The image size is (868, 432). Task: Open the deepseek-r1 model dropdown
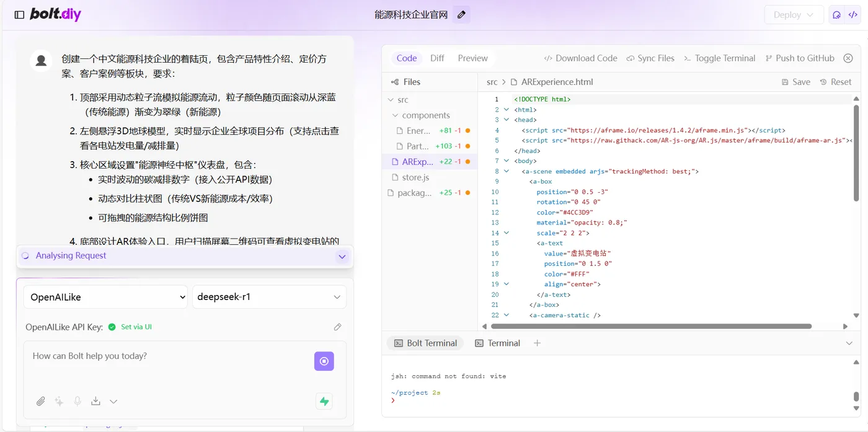tap(269, 297)
